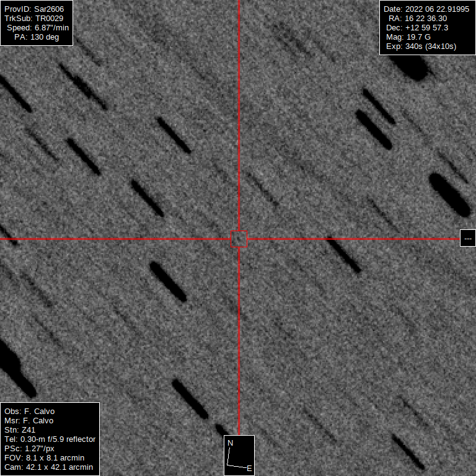The image size is (476, 476).
Task: Click the 'Obs: F. Calvo' line
Action: point(30,412)
